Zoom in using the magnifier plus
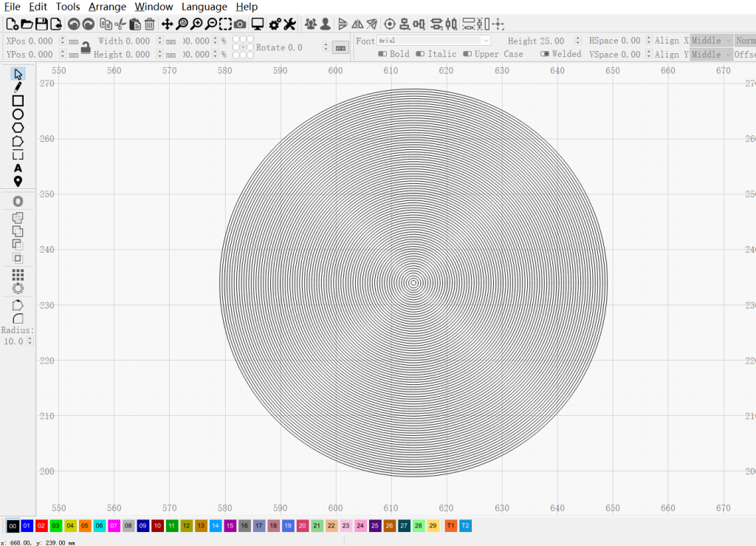 [196, 24]
